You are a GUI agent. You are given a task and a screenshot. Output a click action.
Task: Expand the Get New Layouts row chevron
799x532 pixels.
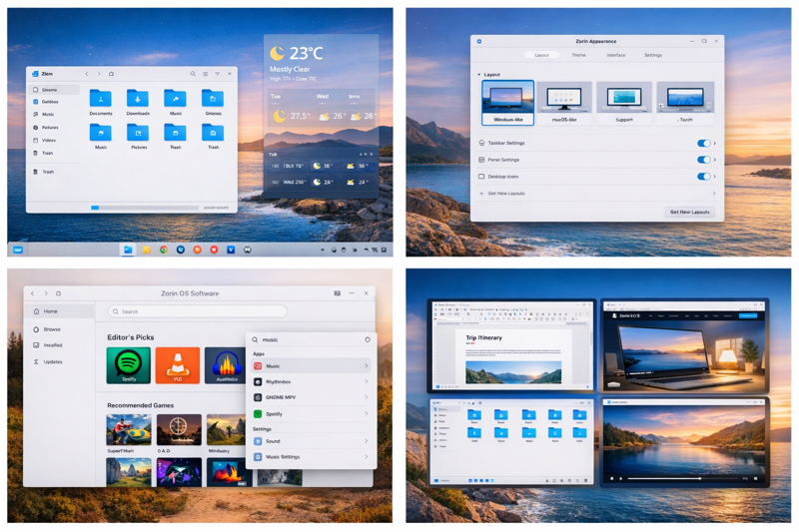pyautogui.click(x=713, y=194)
